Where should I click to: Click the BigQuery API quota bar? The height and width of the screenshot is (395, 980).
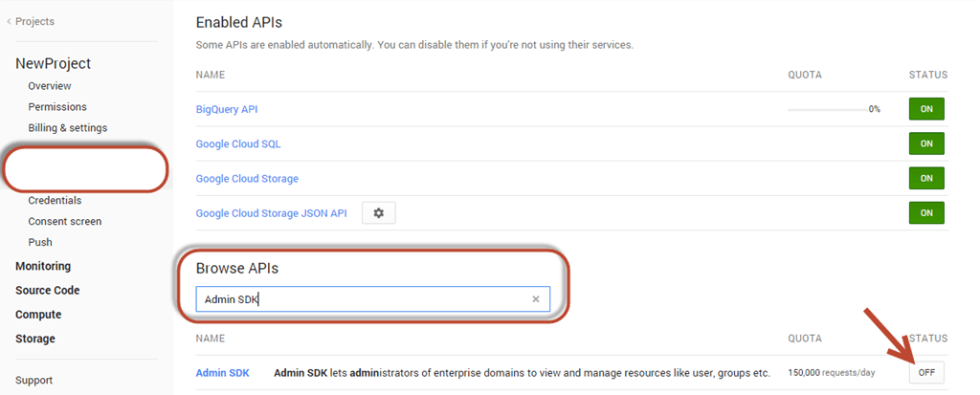[x=828, y=109]
